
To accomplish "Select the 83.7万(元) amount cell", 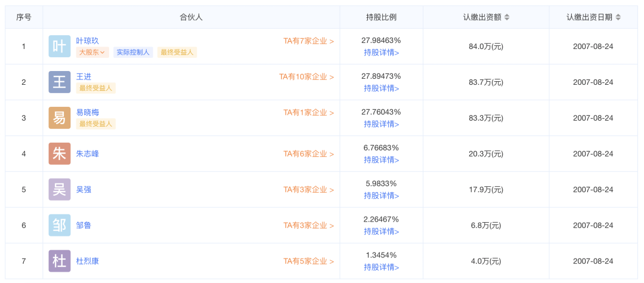I will coord(487,82).
